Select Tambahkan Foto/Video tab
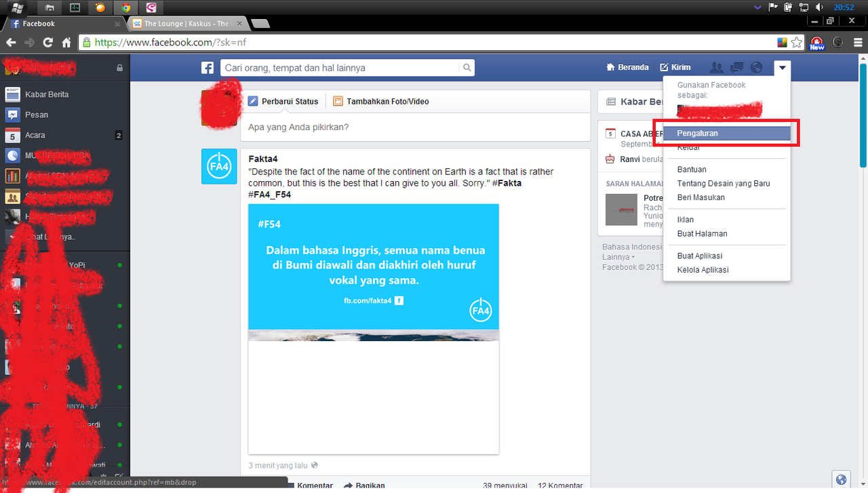The image size is (868, 493). [381, 101]
